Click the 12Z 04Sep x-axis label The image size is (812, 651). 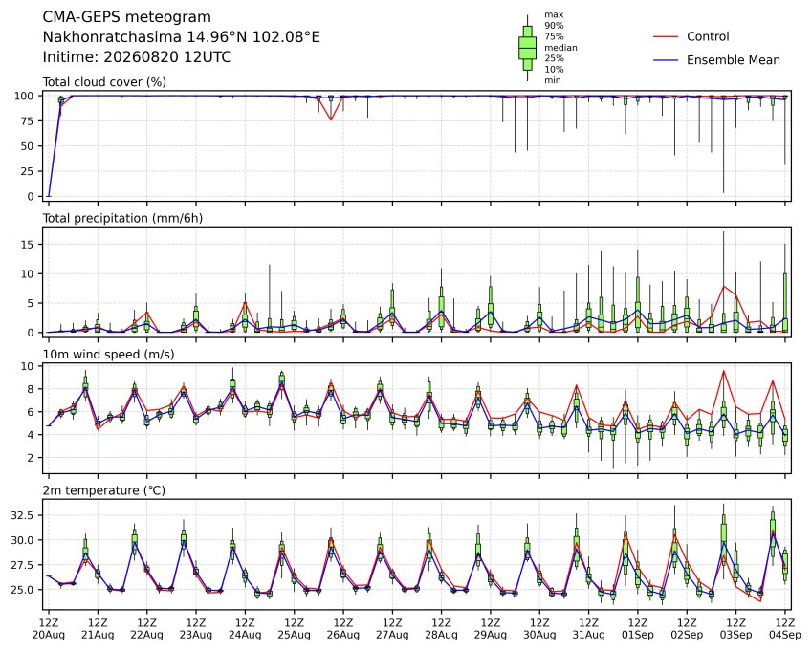pyautogui.click(x=785, y=628)
